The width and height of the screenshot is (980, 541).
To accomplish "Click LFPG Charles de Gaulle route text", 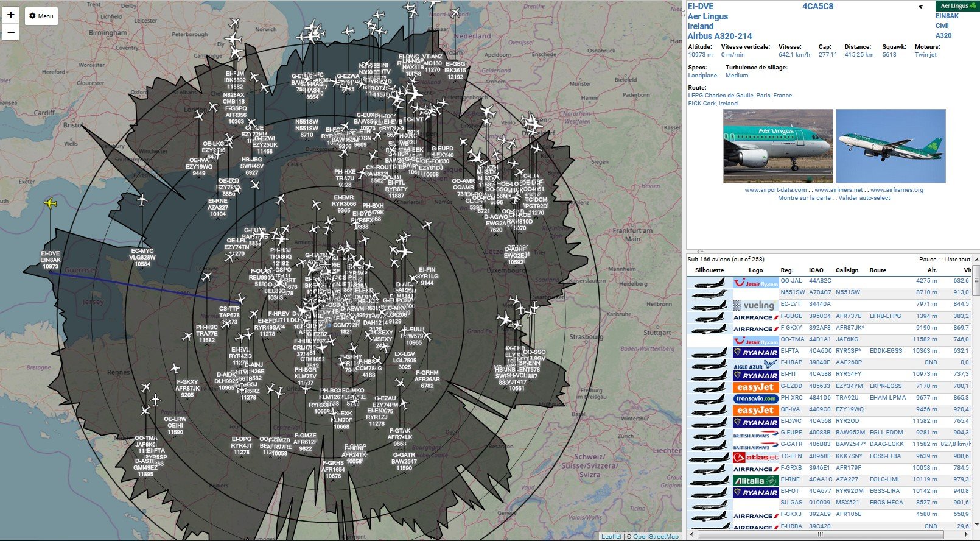I will coord(740,96).
